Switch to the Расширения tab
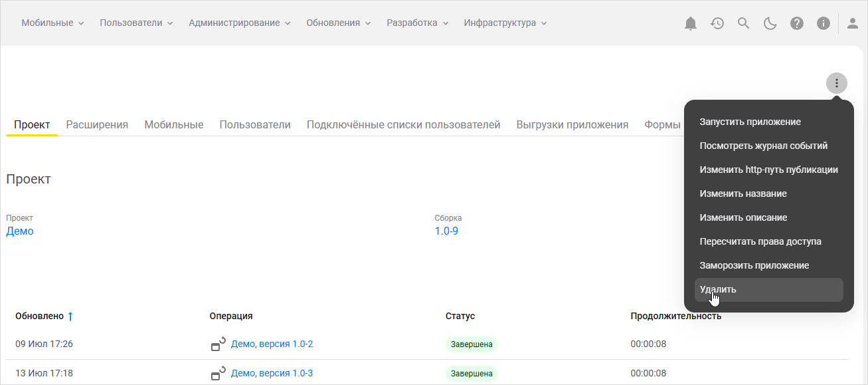 coord(97,124)
